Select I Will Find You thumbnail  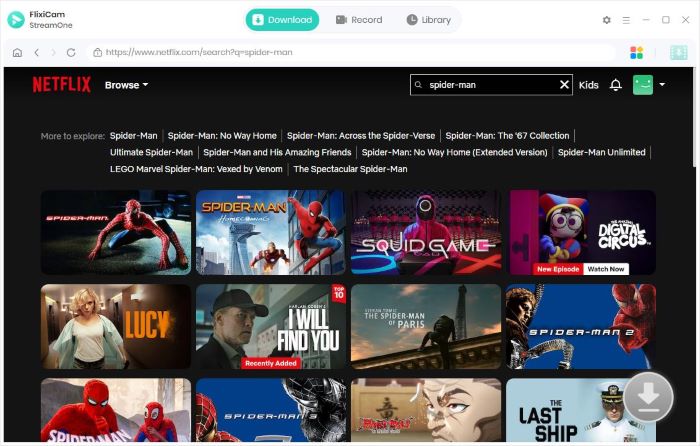coord(271,326)
